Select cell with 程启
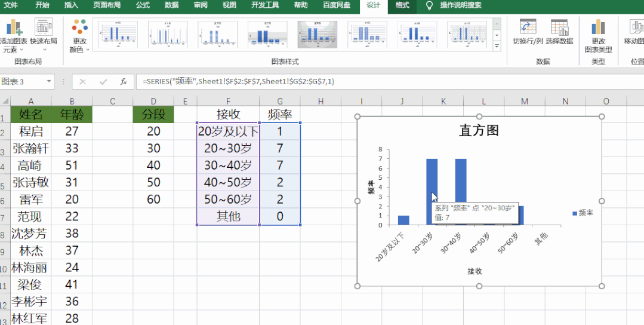This screenshot has width=644, height=325. [x=31, y=131]
